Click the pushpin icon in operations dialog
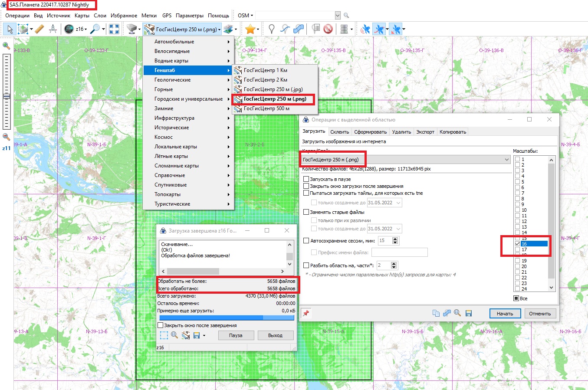Screen dimensions: 588x390 [306, 313]
